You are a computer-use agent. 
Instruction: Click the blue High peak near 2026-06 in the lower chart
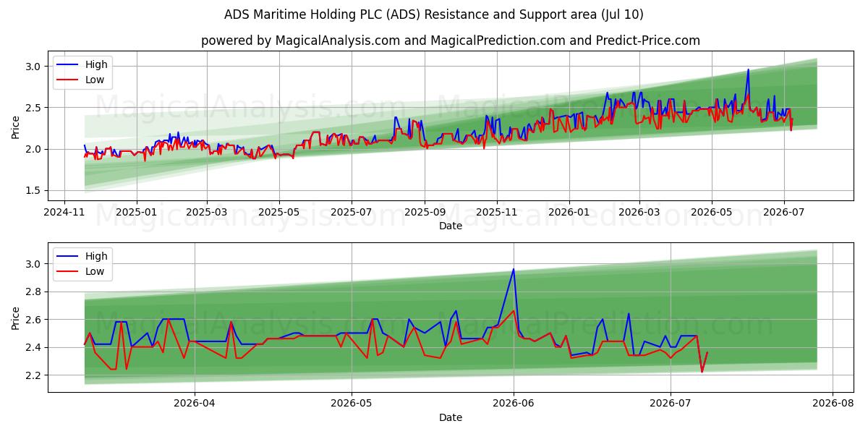514,269
